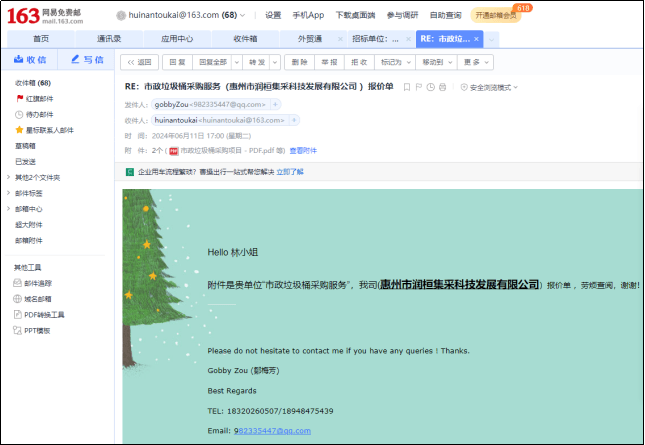Click the PDF attachment file icon
645x445 pixels.
[174, 151]
